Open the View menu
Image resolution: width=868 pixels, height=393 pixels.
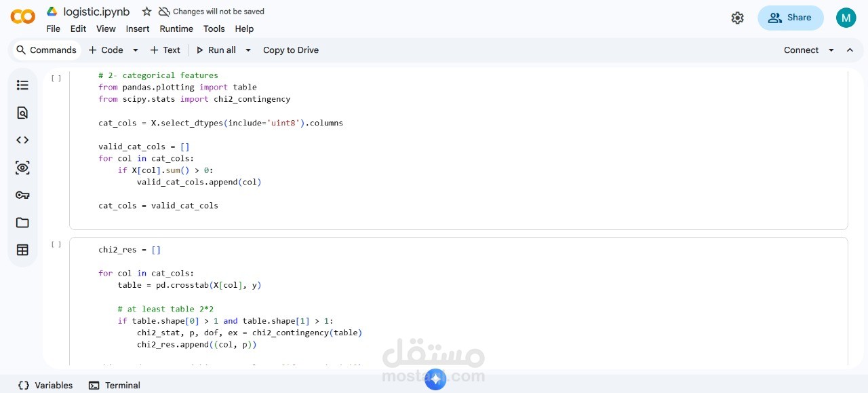click(106, 29)
